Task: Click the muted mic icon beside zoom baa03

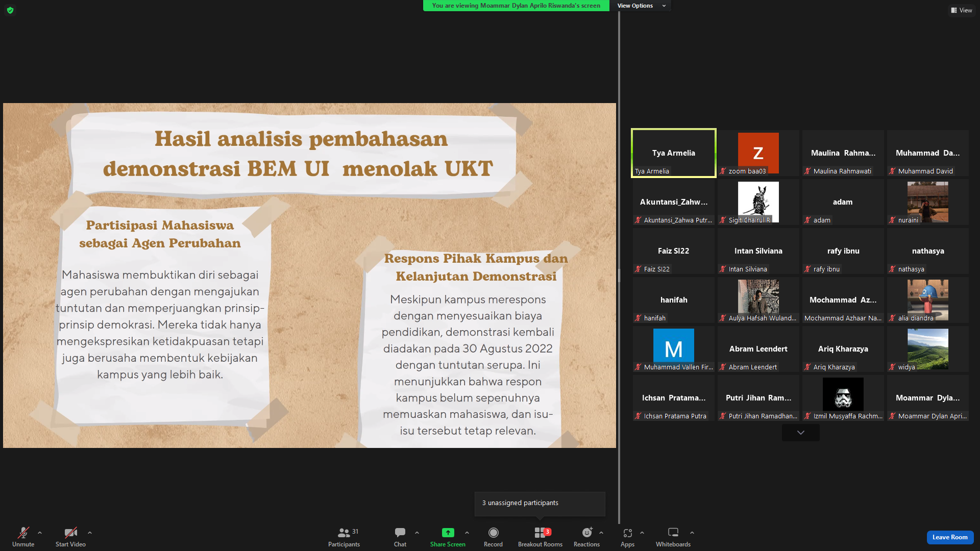Action: 723,171
